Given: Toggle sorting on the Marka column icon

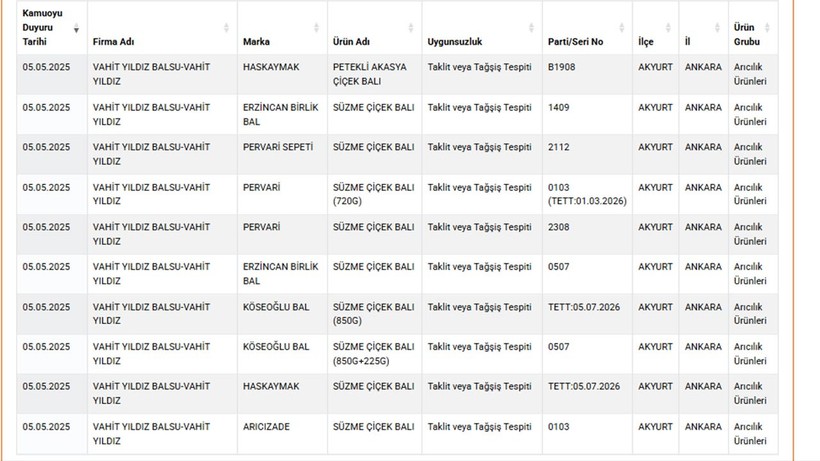Looking at the screenshot, I should tap(316, 28).
